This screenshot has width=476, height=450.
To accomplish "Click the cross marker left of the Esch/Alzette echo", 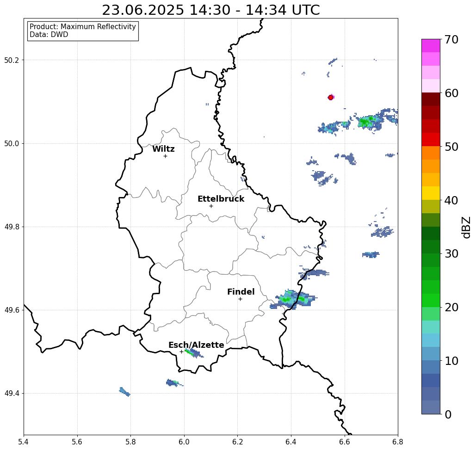I will (x=181, y=352).
